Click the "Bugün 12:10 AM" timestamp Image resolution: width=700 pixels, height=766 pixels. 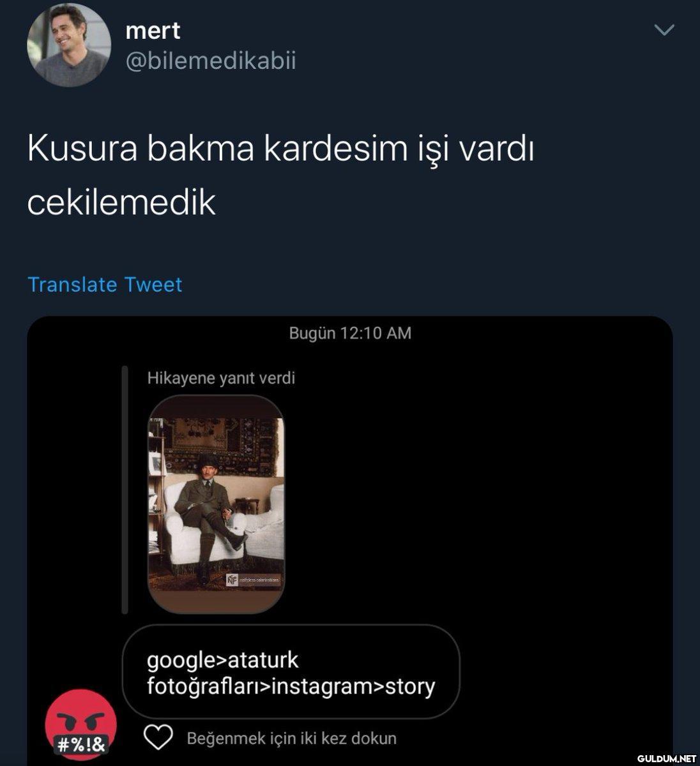pos(350,333)
